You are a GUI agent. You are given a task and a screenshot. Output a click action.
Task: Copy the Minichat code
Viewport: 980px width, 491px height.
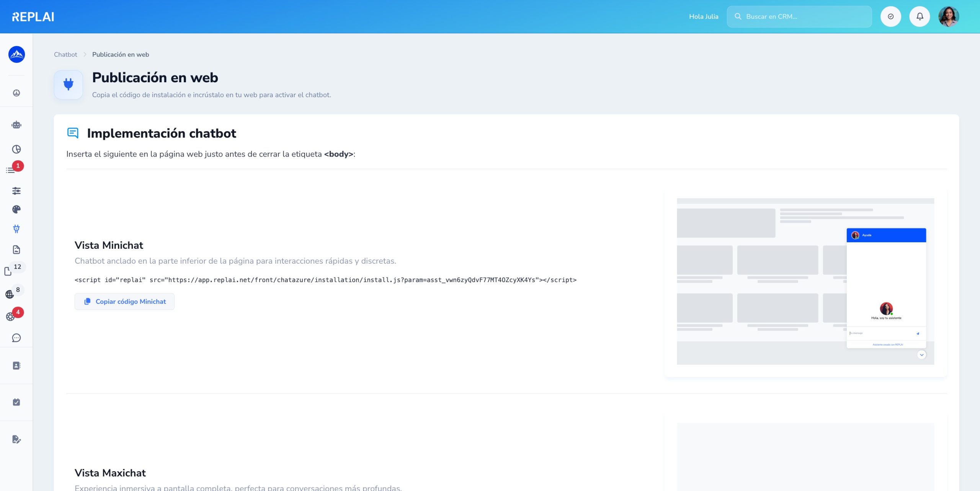(x=125, y=302)
